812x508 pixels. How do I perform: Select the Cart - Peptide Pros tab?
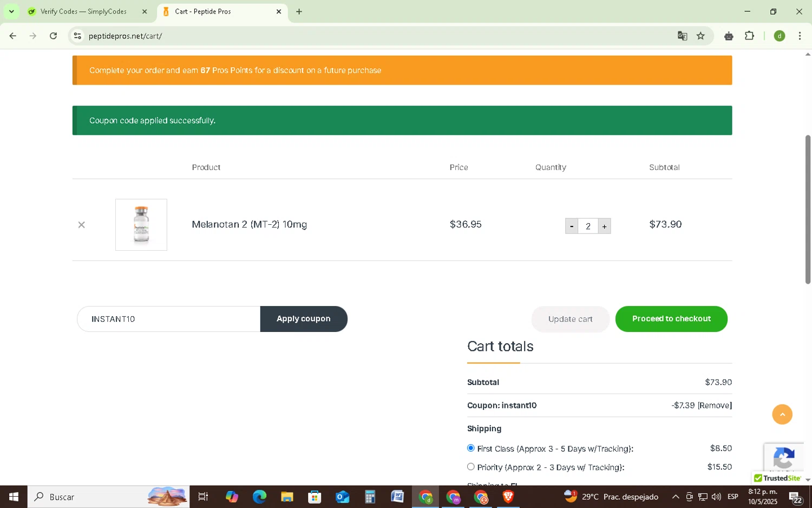point(217,11)
